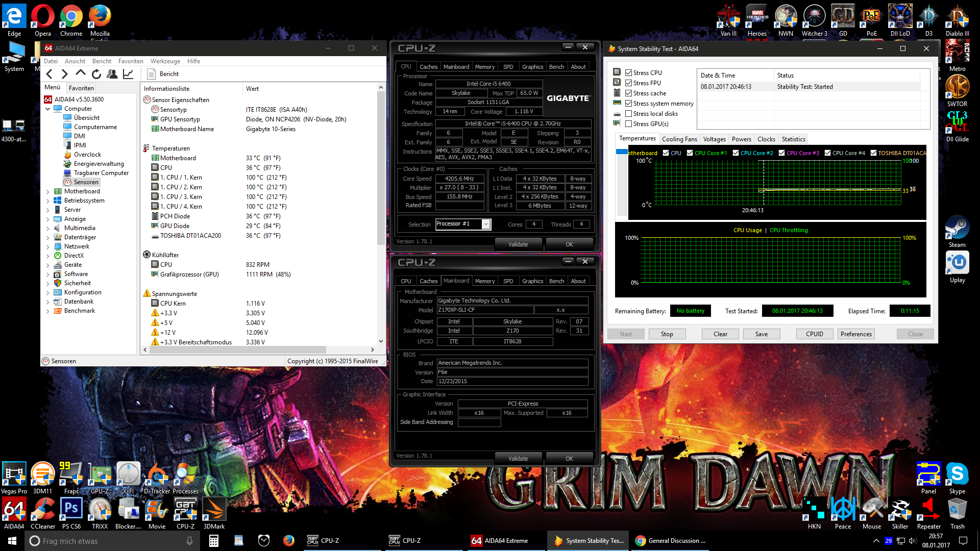Go back with the left arrow icon
This screenshot has width=980, height=551.
50,74
